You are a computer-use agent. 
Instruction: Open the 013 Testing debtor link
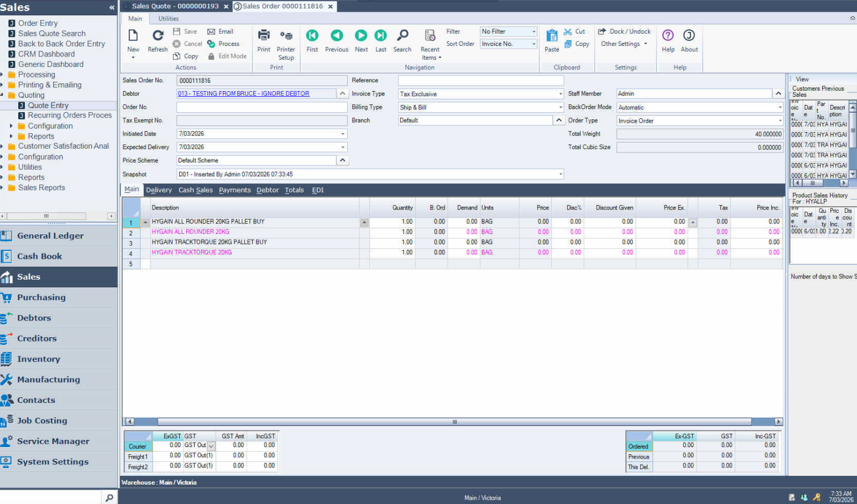243,94
